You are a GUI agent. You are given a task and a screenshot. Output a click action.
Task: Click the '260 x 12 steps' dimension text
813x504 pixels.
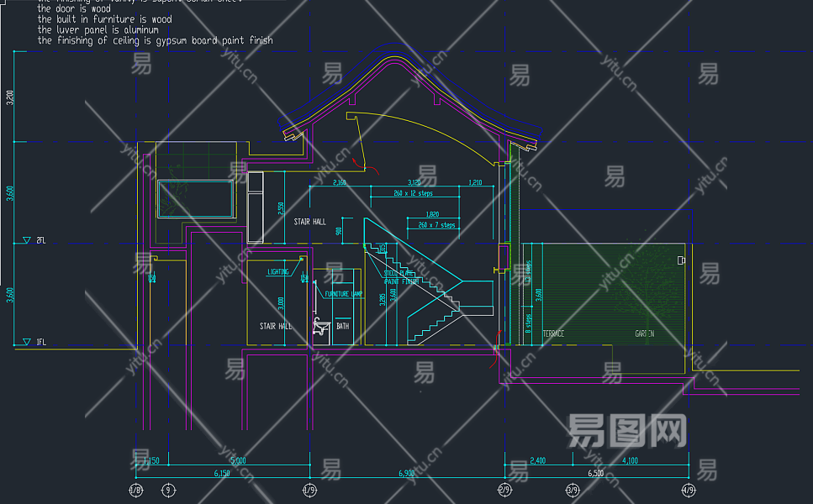click(x=414, y=193)
